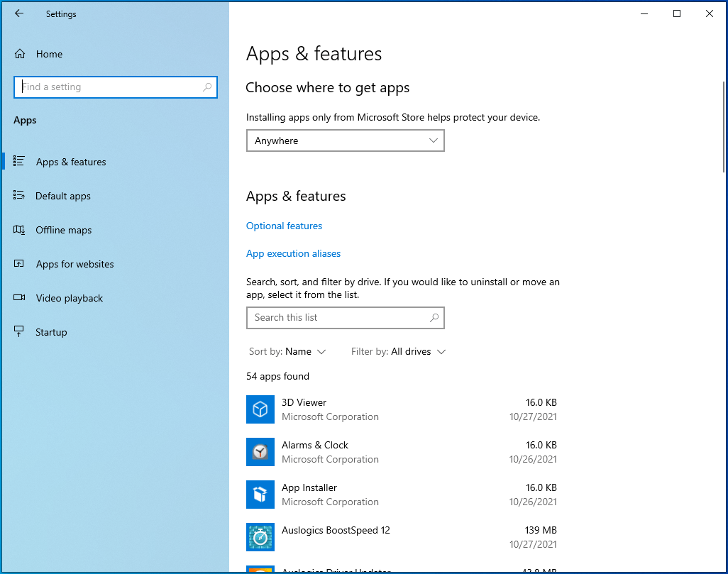This screenshot has height=574, width=728.
Task: Click the magnifier in Find a setting
Action: (207, 87)
